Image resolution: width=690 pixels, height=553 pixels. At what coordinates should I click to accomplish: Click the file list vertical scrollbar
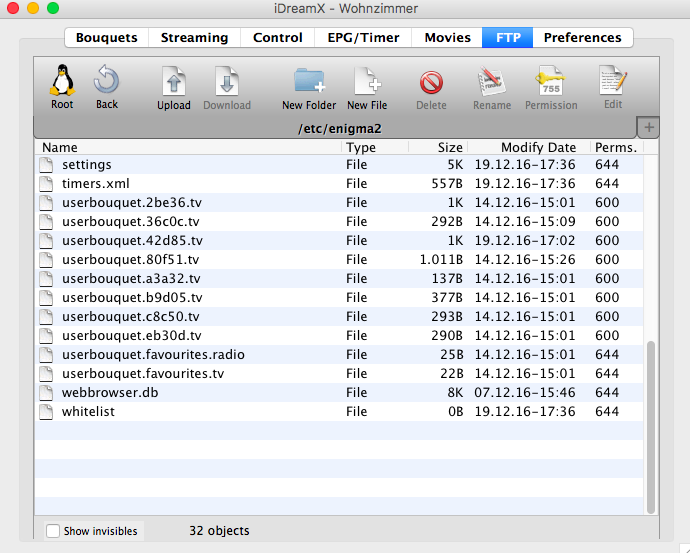point(651,427)
